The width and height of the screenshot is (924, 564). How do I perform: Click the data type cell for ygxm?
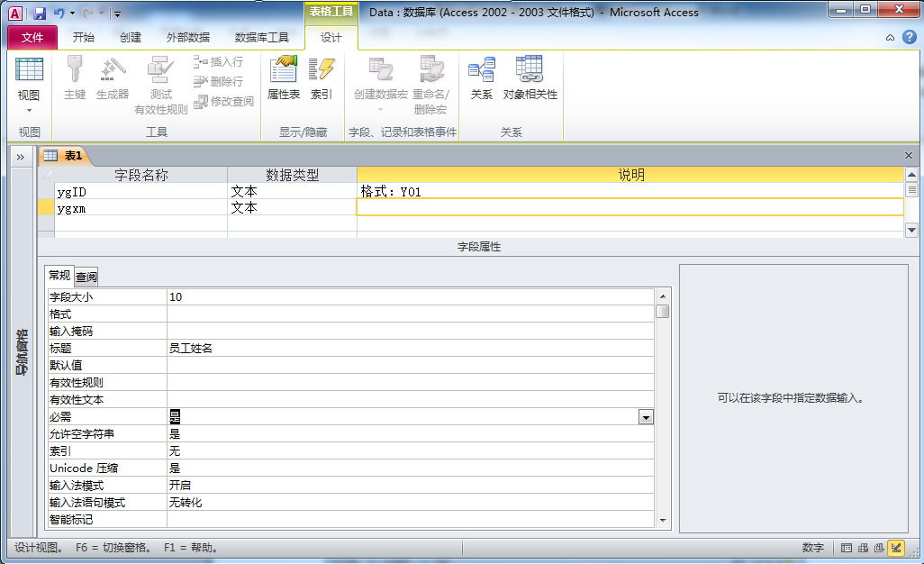293,208
